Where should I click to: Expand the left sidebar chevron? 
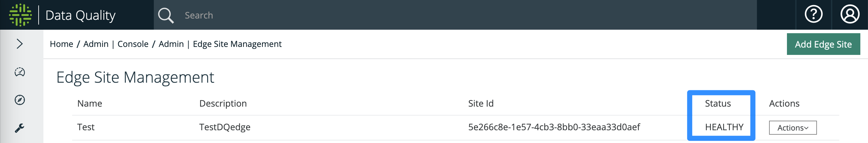tap(19, 44)
